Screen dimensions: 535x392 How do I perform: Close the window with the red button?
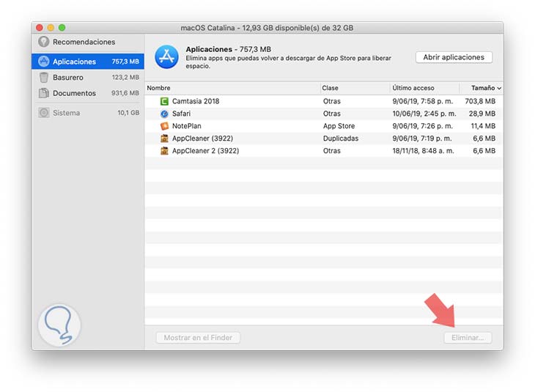coord(40,28)
